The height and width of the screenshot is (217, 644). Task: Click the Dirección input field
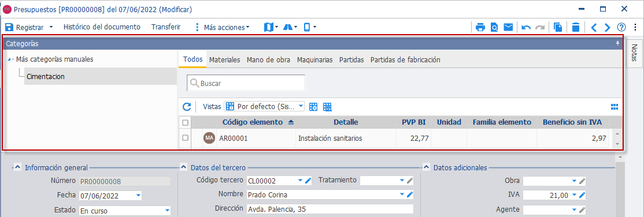[x=330, y=209]
